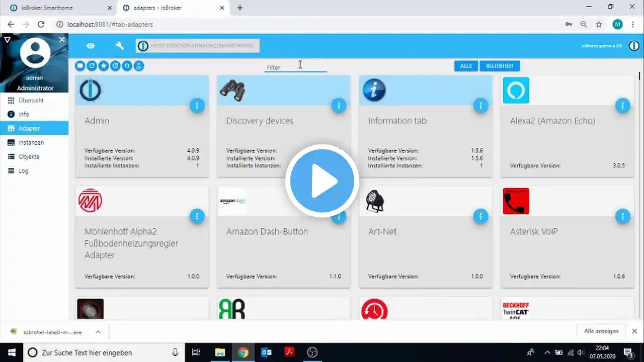Switch adapter view with first round toolbar icon

[80, 66]
